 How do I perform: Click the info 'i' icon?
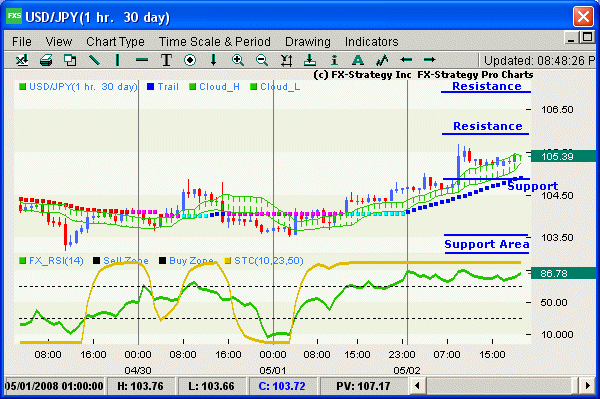point(334,60)
